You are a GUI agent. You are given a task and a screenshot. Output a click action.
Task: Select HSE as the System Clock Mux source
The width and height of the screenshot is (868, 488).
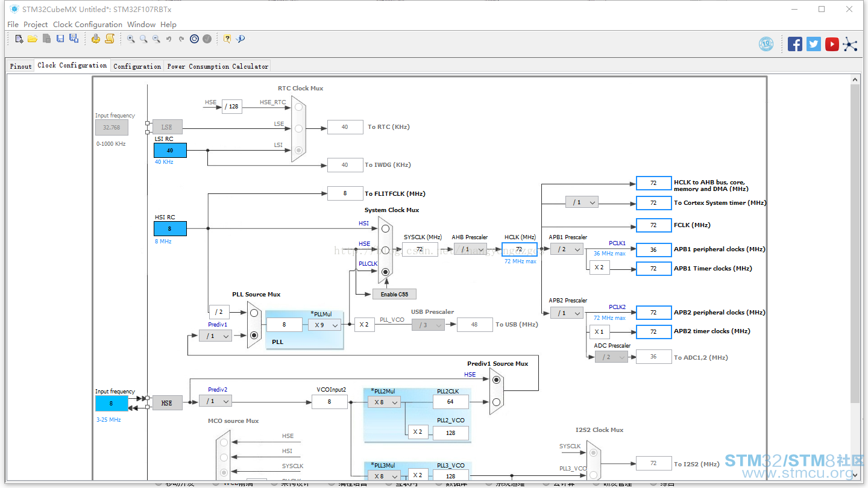385,250
